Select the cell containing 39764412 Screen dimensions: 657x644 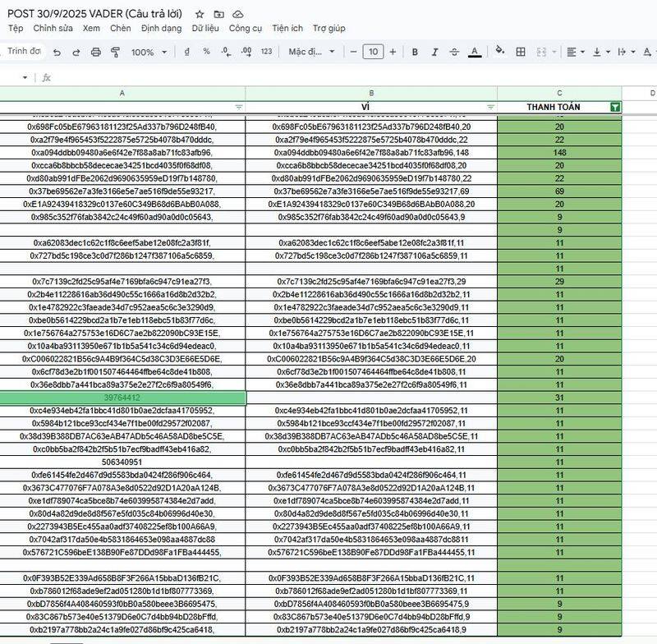(122, 398)
